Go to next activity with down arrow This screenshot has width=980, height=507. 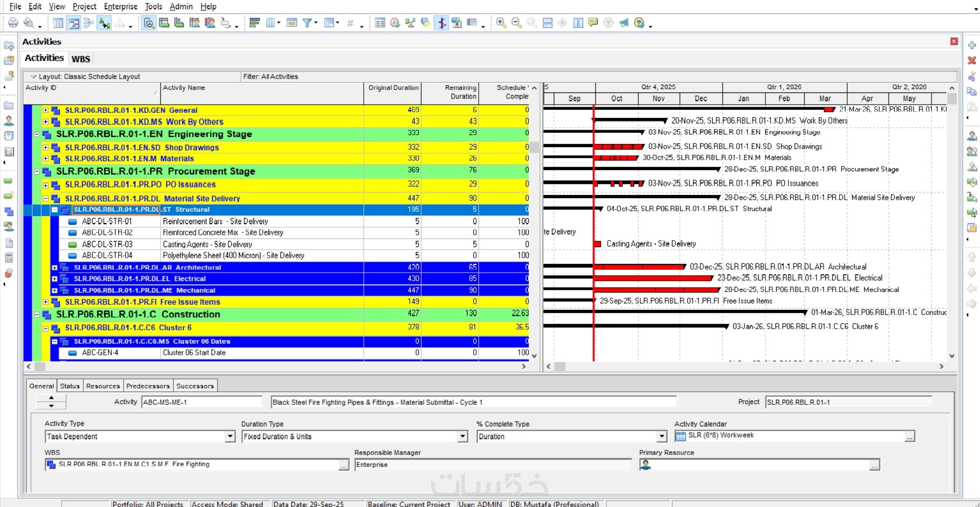click(51, 405)
